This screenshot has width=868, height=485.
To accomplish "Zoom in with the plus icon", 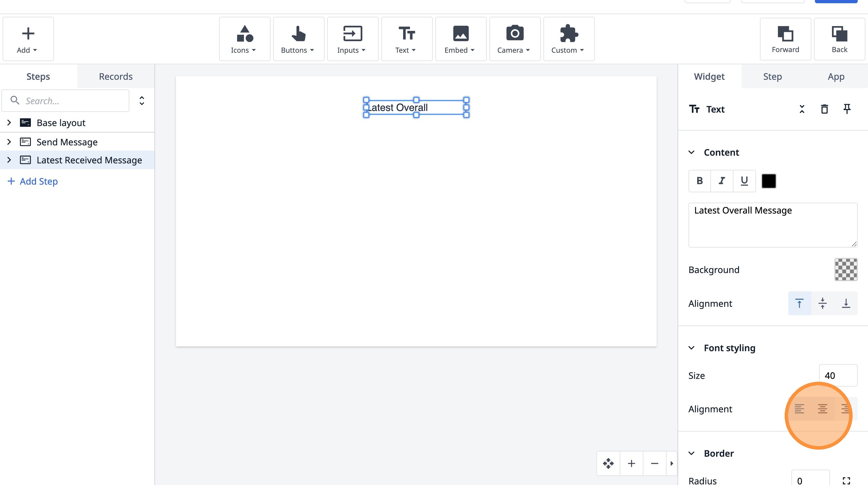I will coord(632,463).
